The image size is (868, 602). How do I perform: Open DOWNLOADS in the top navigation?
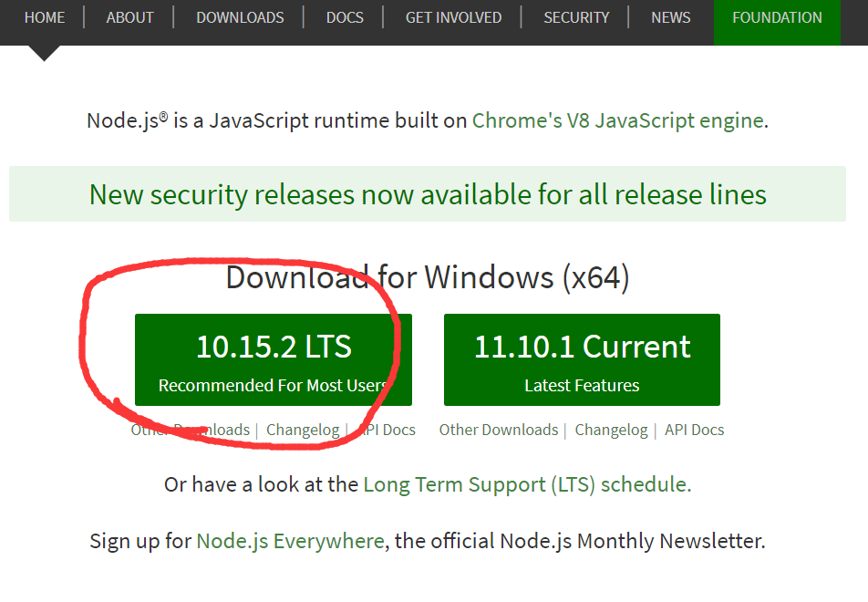[x=240, y=17]
